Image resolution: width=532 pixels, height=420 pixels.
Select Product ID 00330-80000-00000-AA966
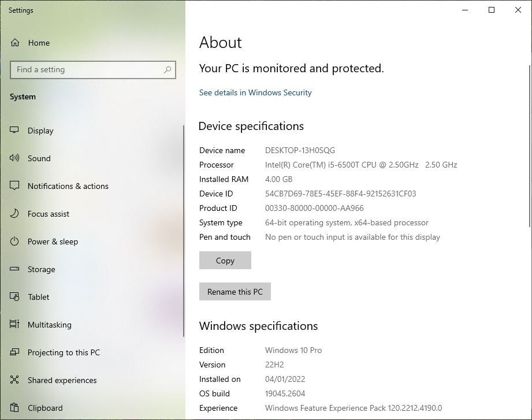point(314,208)
